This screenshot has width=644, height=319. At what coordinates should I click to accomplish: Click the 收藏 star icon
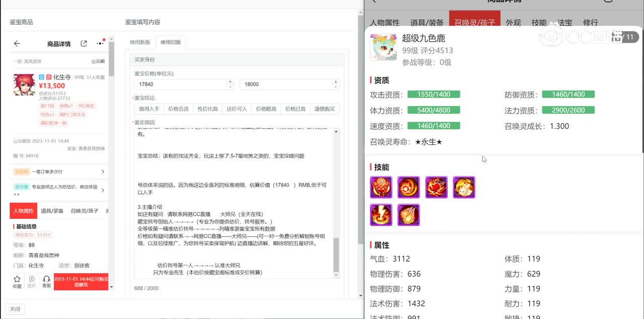pos(17,281)
